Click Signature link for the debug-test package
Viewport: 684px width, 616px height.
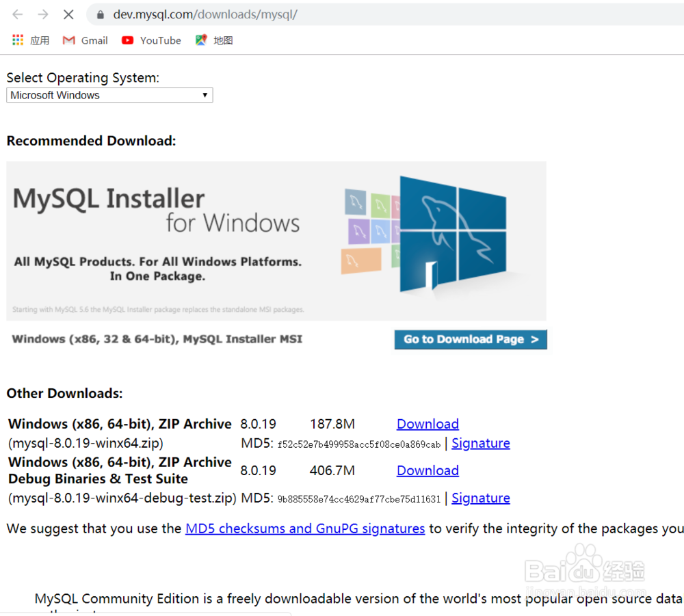coord(481,498)
